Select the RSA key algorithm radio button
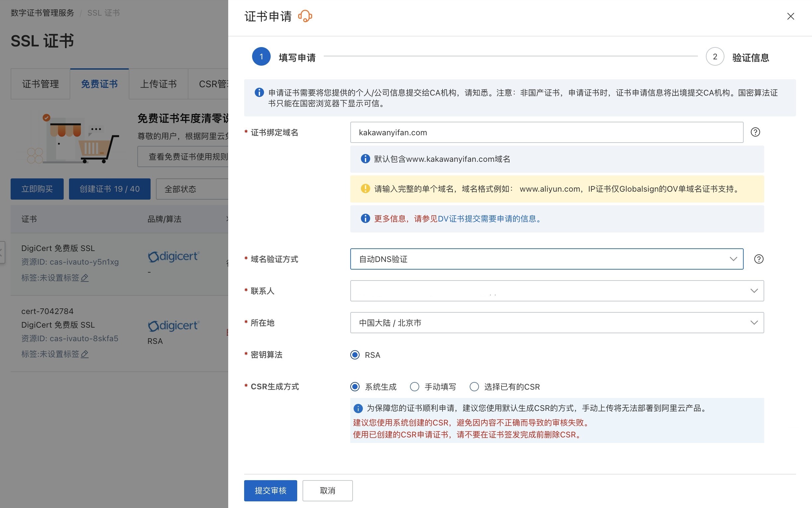Viewport: 812px width, 508px height. point(355,354)
